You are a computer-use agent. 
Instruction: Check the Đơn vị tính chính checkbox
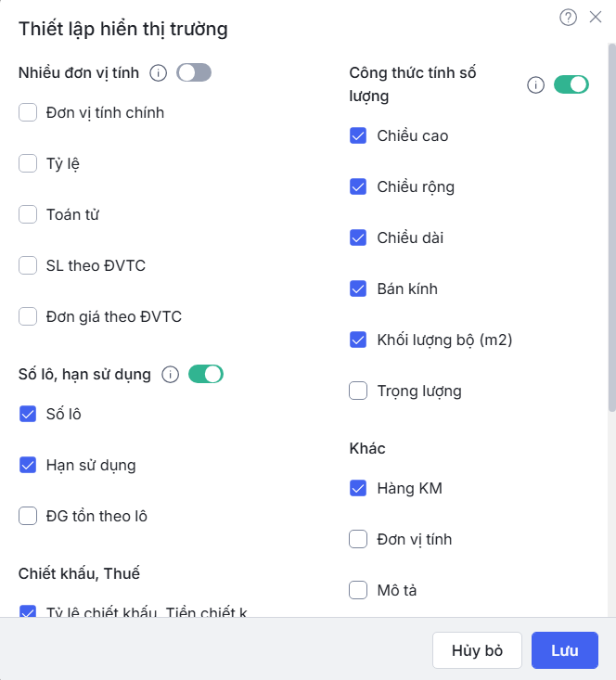click(x=28, y=113)
